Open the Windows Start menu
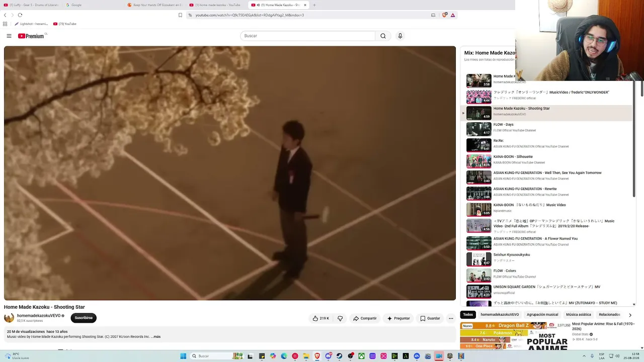The height and width of the screenshot is (362, 644). point(183,356)
